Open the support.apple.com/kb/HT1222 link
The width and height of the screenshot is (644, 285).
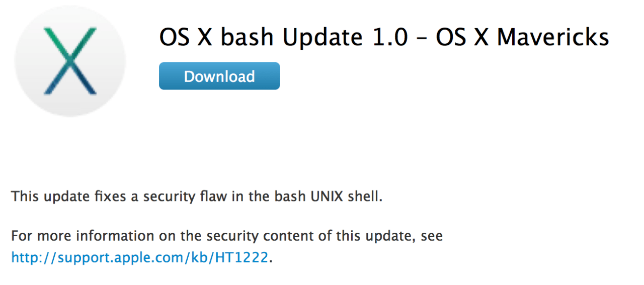pos(139,258)
